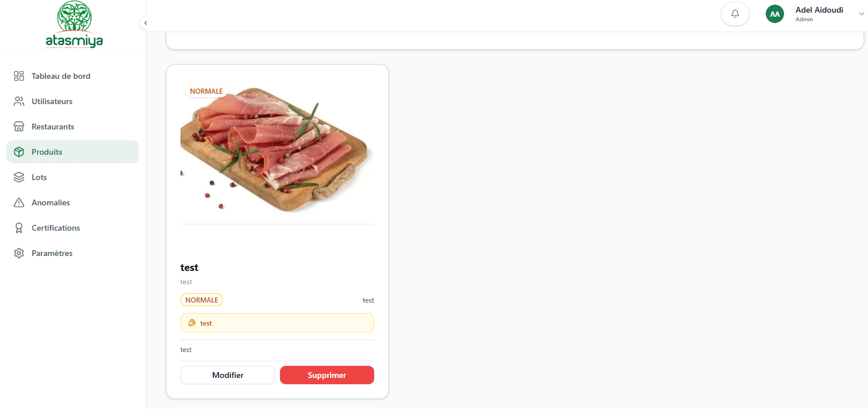Click the atasmiya logo
This screenshot has height=409, width=868.
click(74, 25)
